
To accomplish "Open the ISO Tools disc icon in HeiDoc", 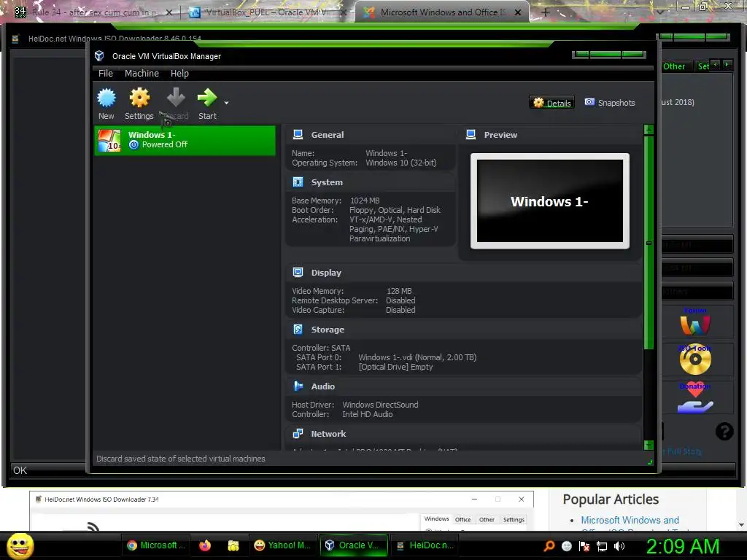I will 695,359.
